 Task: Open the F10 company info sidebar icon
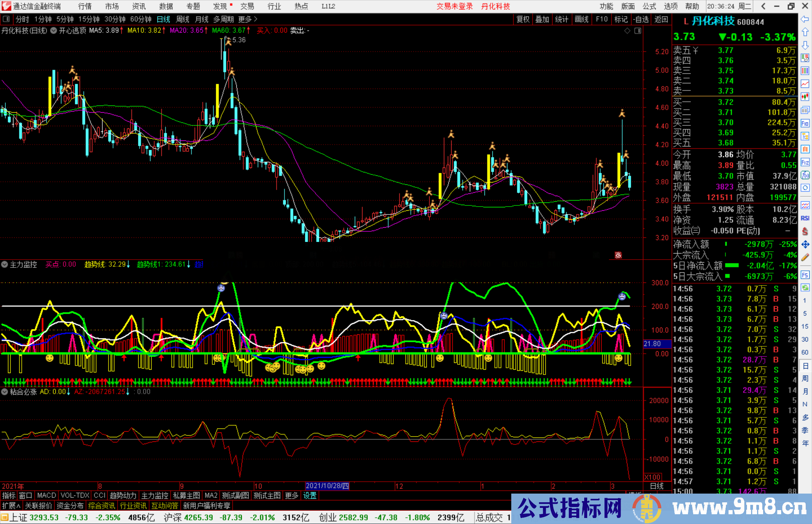click(805, 123)
